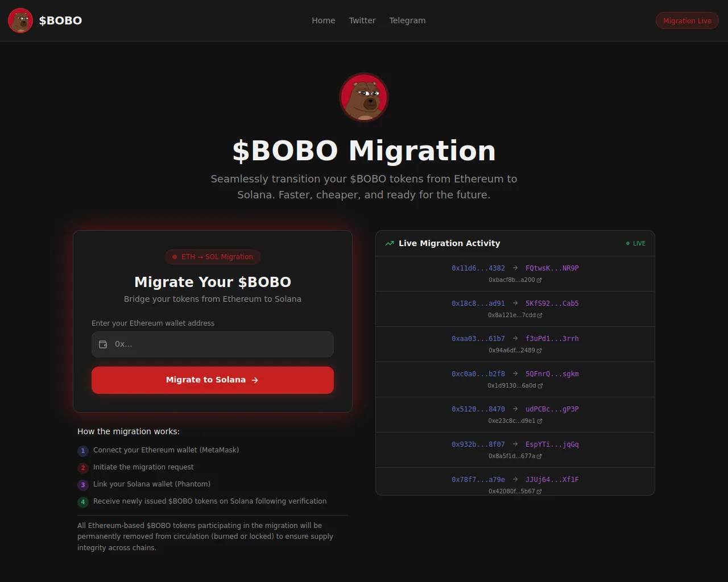Click the "Migrate Your $BOBO" card heading
Viewport: 728px width, 582px height.
coord(213,282)
